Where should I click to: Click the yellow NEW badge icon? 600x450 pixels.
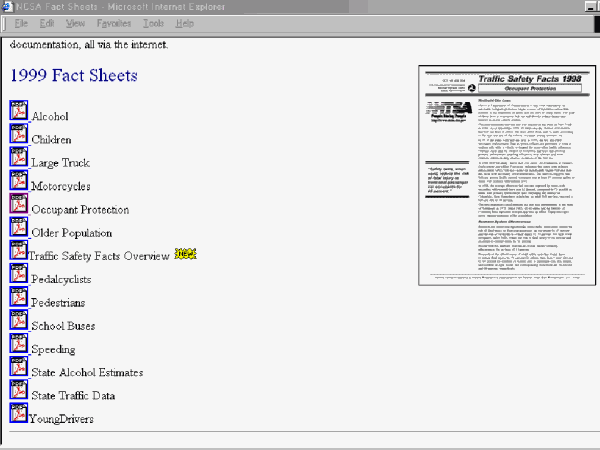coord(184,255)
